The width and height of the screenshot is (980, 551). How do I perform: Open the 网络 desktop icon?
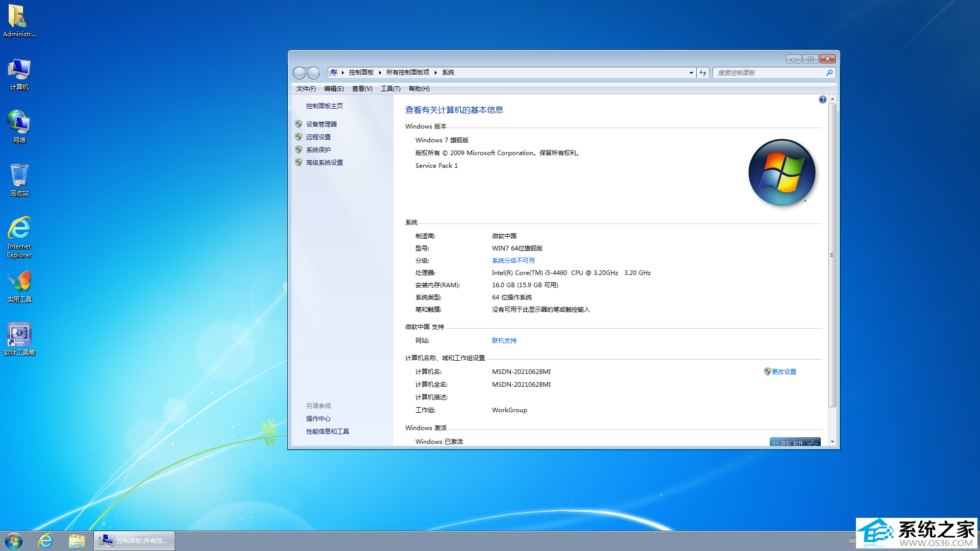(19, 127)
